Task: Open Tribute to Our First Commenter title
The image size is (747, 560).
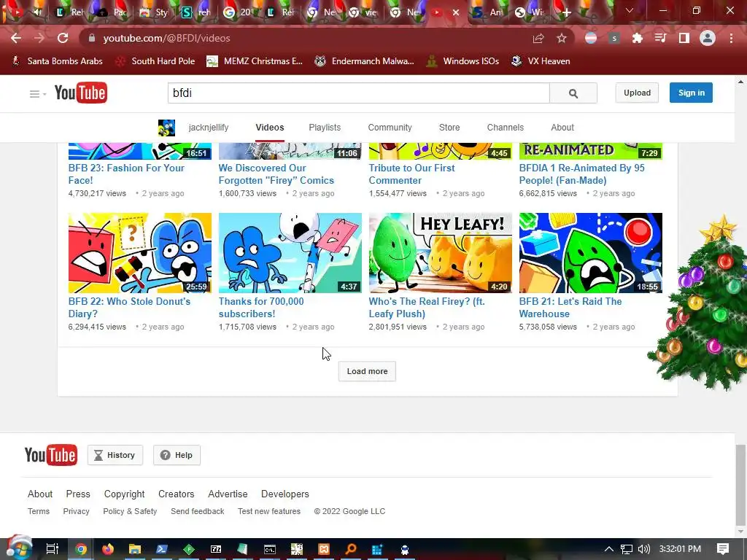Action: click(x=411, y=174)
